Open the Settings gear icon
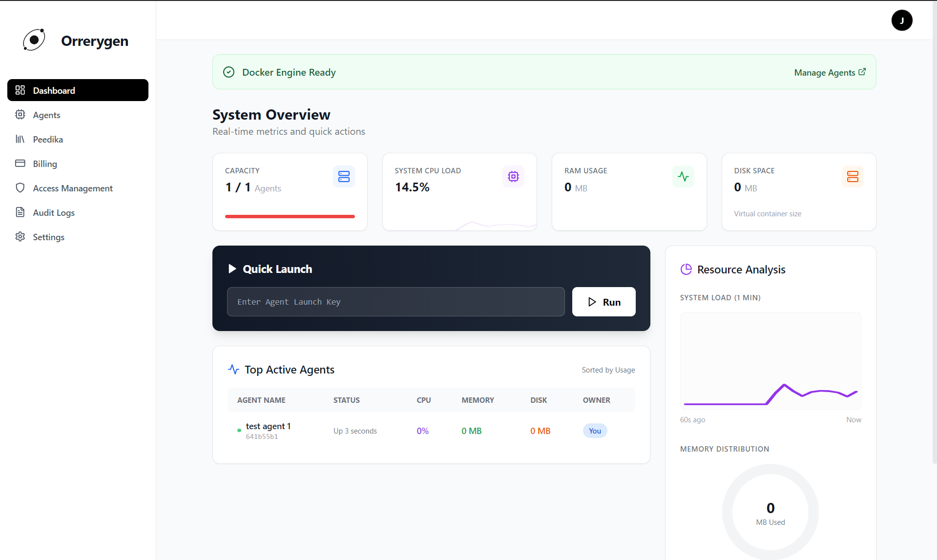Screen dimensions: 937x560 point(20,237)
